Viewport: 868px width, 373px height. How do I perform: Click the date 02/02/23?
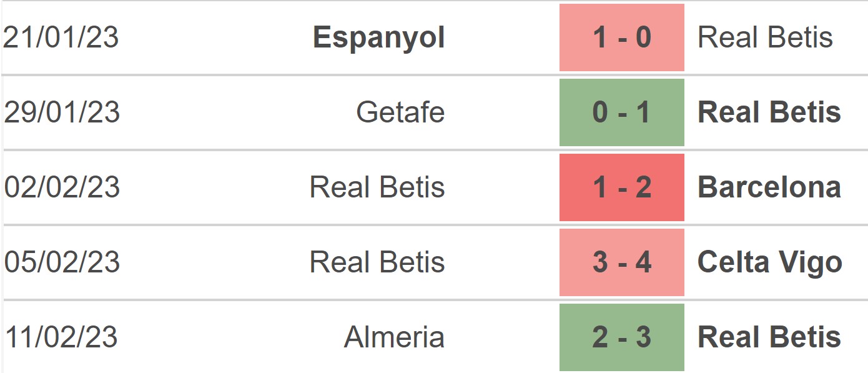point(62,187)
